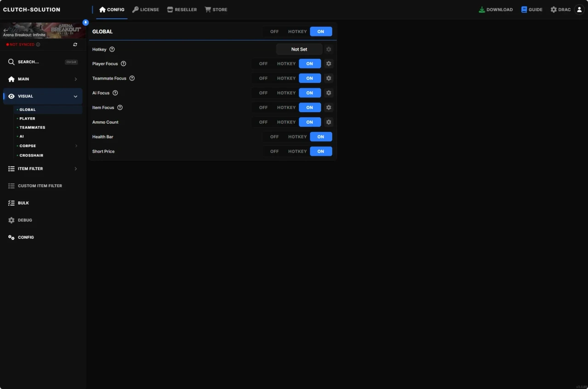Click the green DOWNLOAD arrow icon
Viewport: 588px width, 389px height.
pos(482,9)
